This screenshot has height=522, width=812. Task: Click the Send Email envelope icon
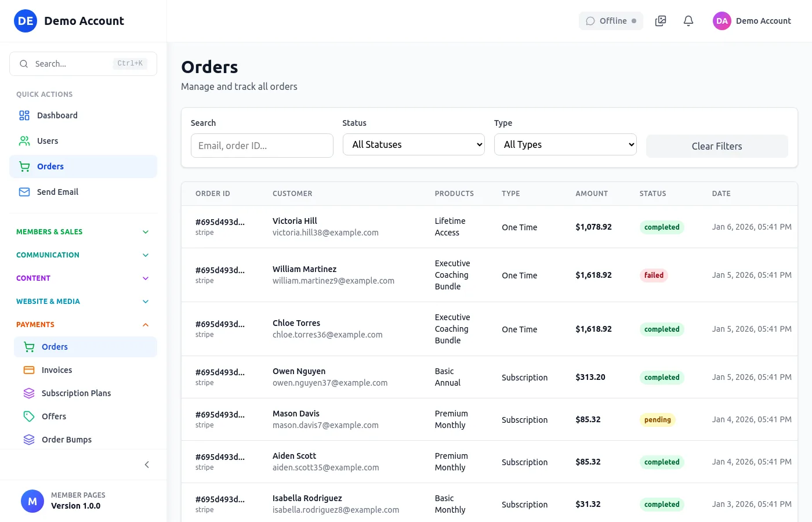click(x=24, y=192)
